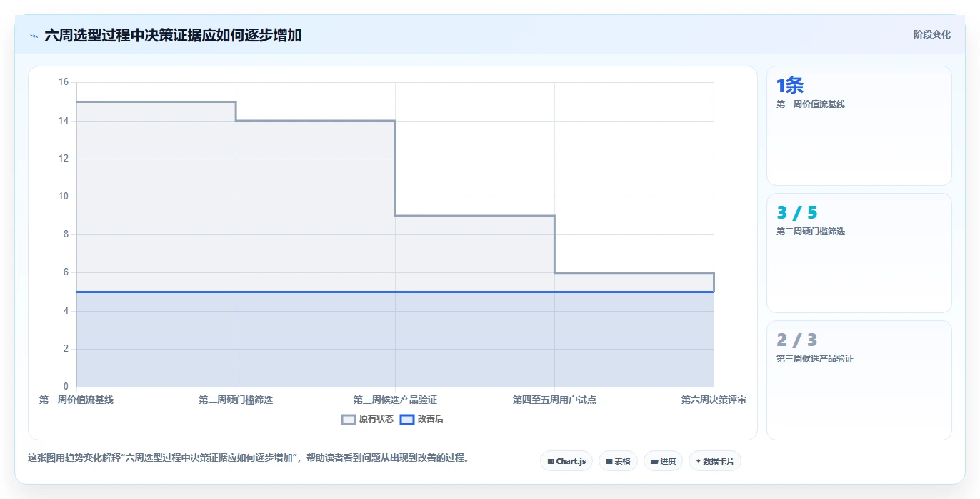Select the 1条 第一周价值流基线 card

(859, 126)
